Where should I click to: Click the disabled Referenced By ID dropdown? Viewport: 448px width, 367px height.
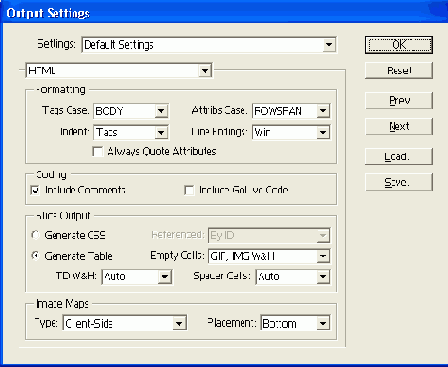click(269, 235)
